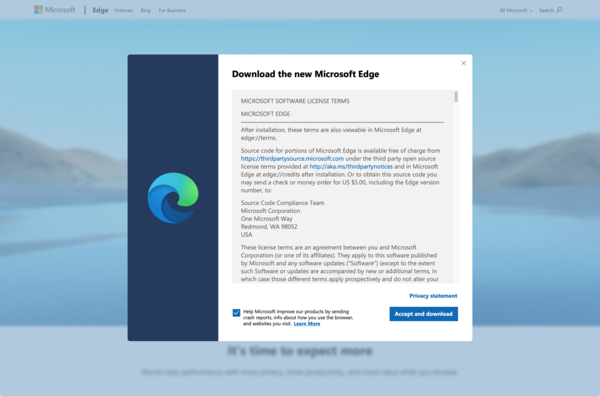Open the Privacy statement link
600x396 pixels.
[x=433, y=296]
